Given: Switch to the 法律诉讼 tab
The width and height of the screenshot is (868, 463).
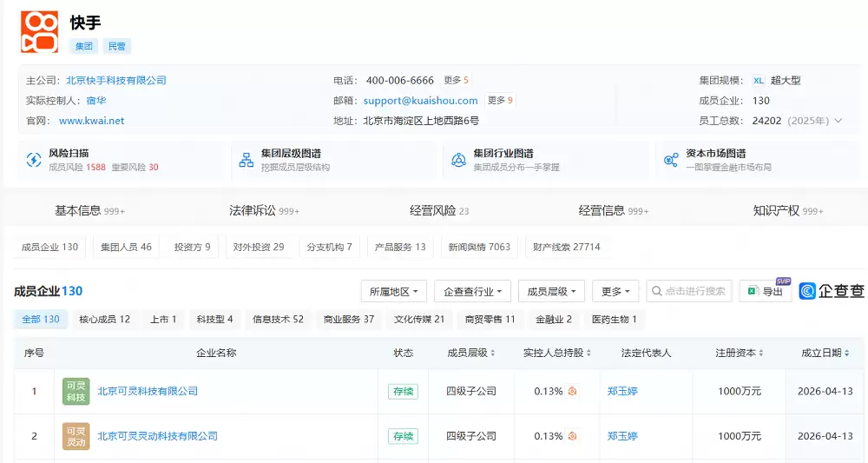Looking at the screenshot, I should [264, 210].
